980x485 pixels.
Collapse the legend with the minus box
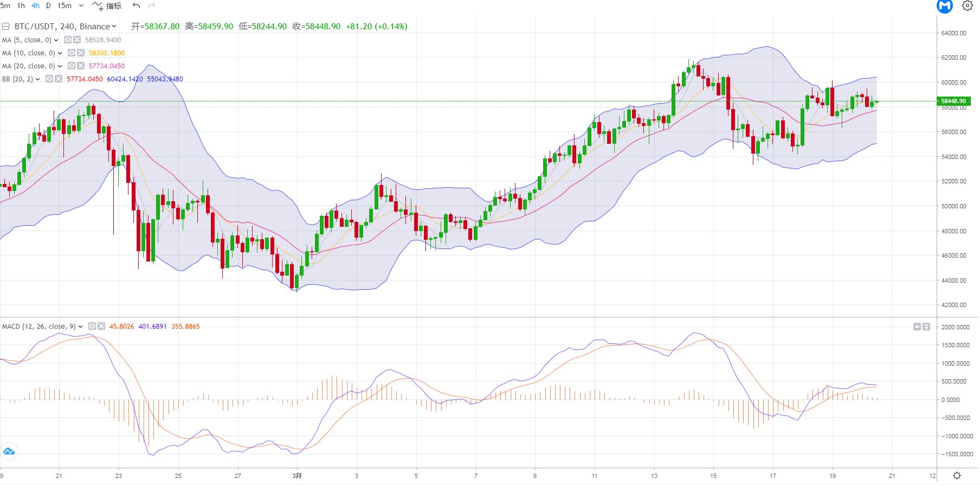[5, 26]
